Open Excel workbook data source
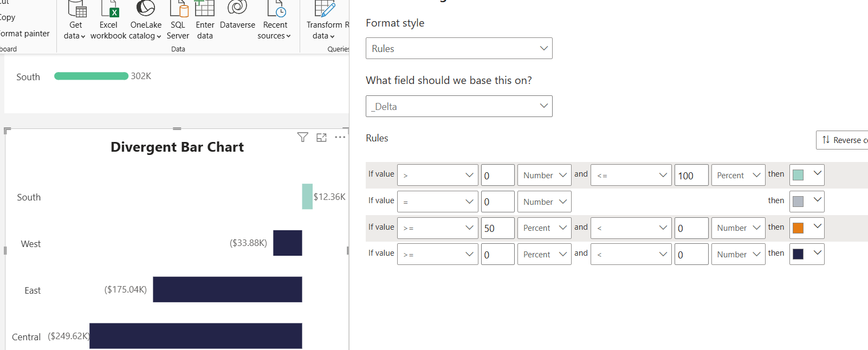868x350 pixels. (x=108, y=21)
